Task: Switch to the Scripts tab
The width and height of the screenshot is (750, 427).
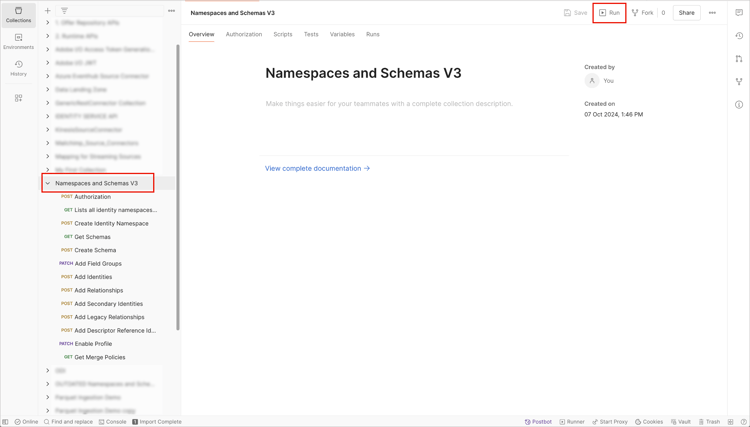Action: pos(283,34)
